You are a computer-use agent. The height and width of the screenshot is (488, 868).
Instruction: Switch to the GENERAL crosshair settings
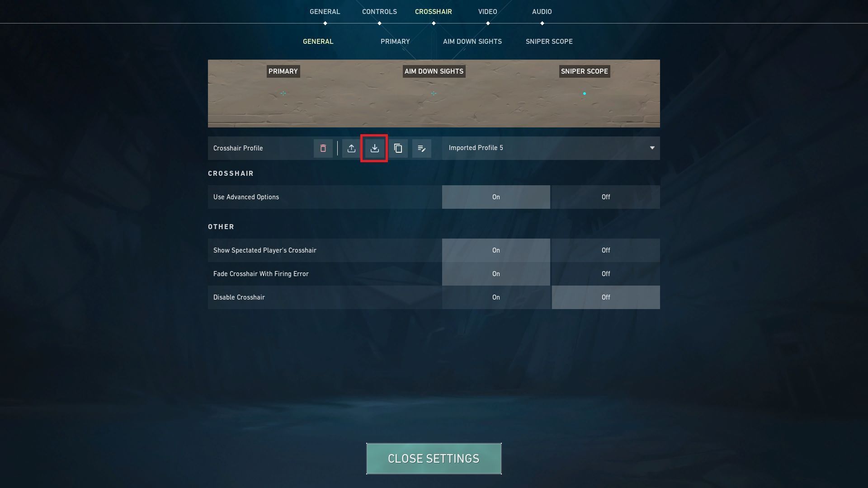(317, 42)
